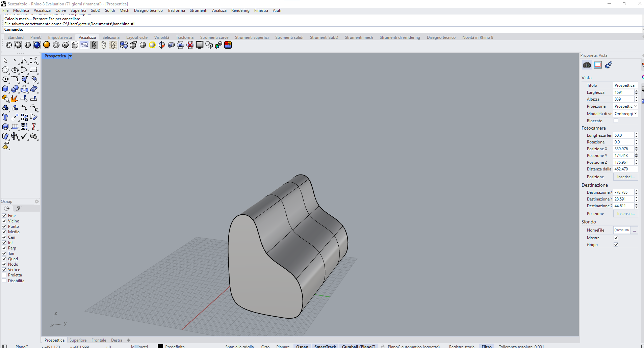Select the rectangle drawing tool
The width and height of the screenshot is (644, 348).
(x=34, y=70)
